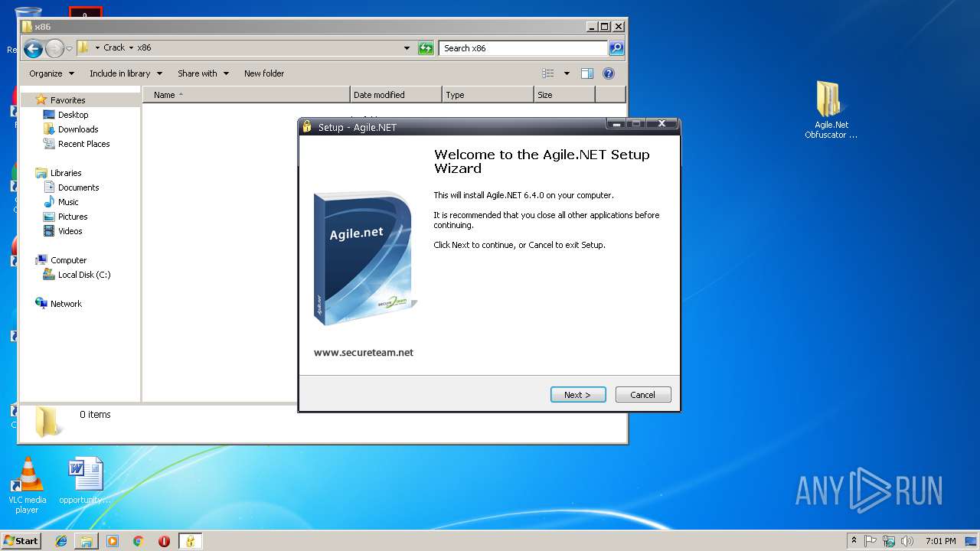Open the More view options dropdown
The height and width of the screenshot is (551, 980).
(567, 73)
